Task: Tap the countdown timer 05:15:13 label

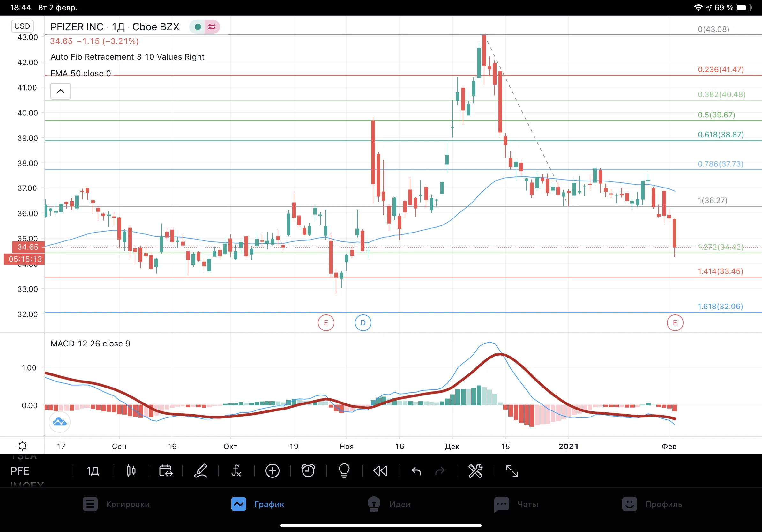Action: click(24, 259)
